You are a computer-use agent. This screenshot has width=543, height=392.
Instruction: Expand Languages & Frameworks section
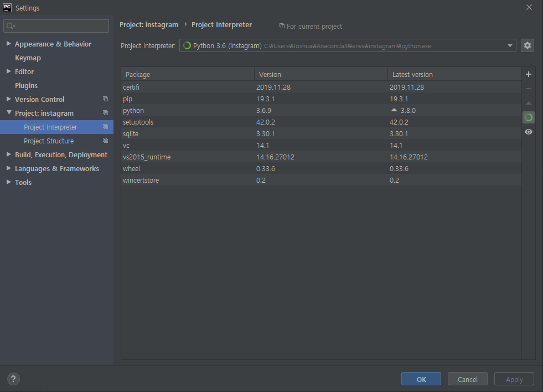[9, 168]
